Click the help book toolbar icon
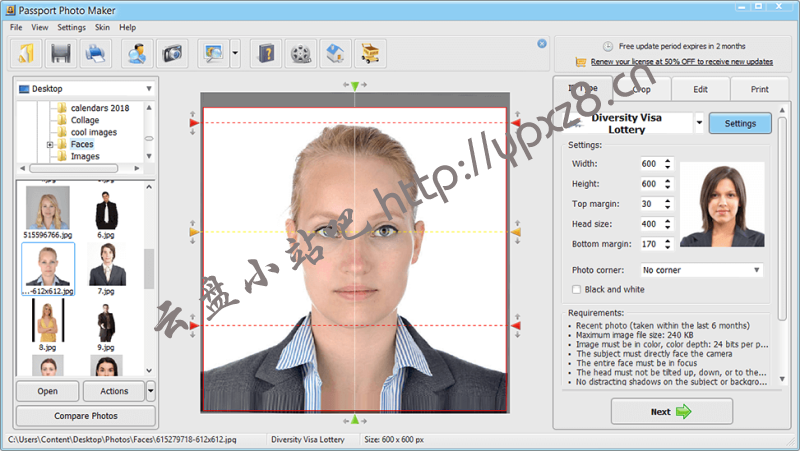Screen dimensions: 800x451 click(x=266, y=54)
